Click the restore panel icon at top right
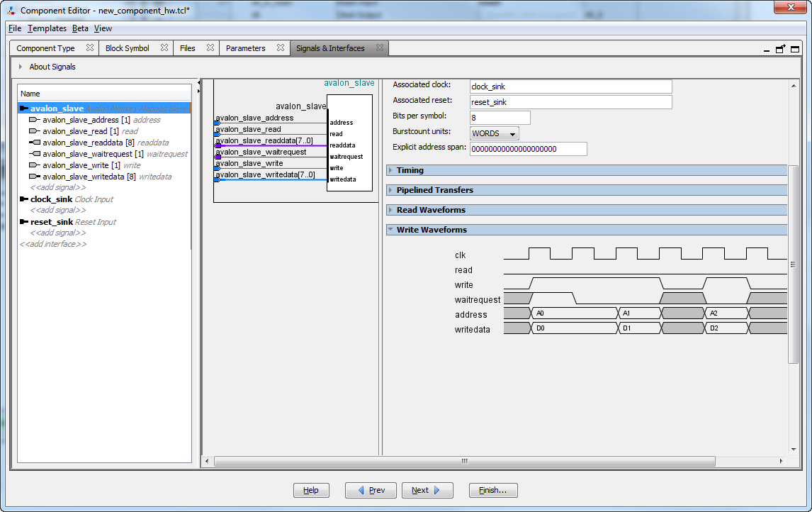This screenshot has height=512, width=812. pyautogui.click(x=781, y=50)
